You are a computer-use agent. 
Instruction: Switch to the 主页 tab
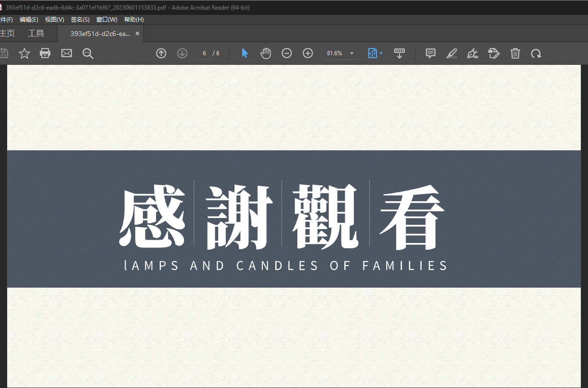(8, 33)
